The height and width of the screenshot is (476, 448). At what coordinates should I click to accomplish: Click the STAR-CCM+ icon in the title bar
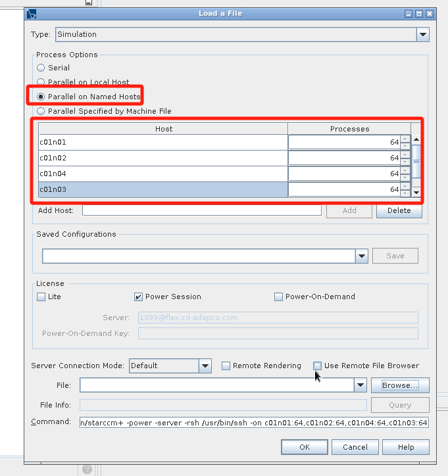(32, 14)
